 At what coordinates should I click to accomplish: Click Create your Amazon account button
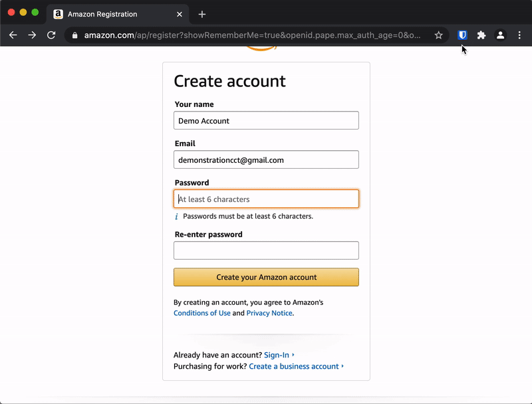tap(266, 277)
